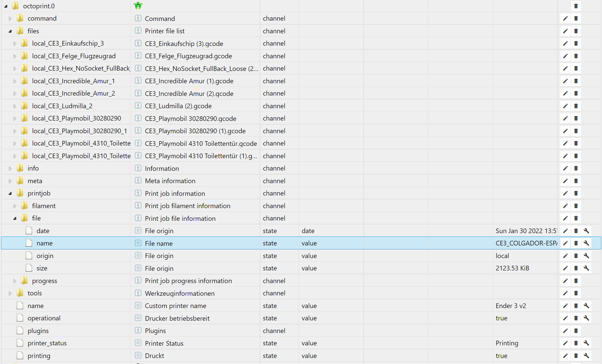602x364 pixels.
Task: Select the operational state row
Action: [301, 318]
